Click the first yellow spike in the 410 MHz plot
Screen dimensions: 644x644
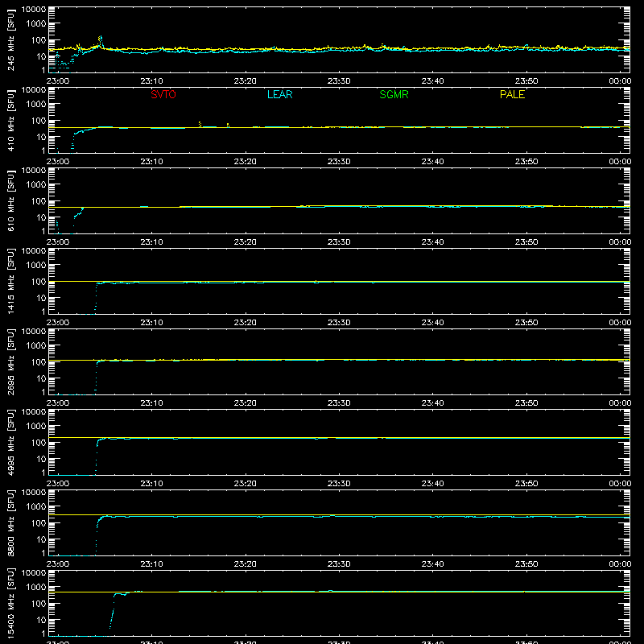tap(200, 125)
